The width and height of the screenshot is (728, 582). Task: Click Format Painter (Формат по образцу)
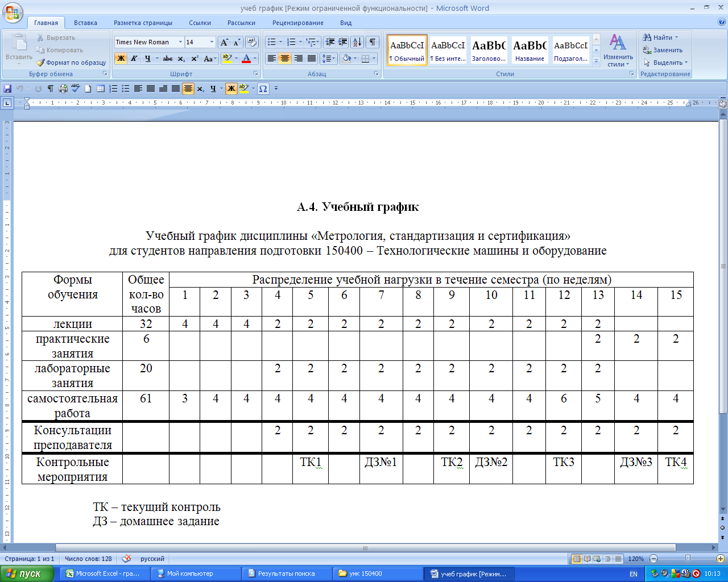tap(71, 63)
